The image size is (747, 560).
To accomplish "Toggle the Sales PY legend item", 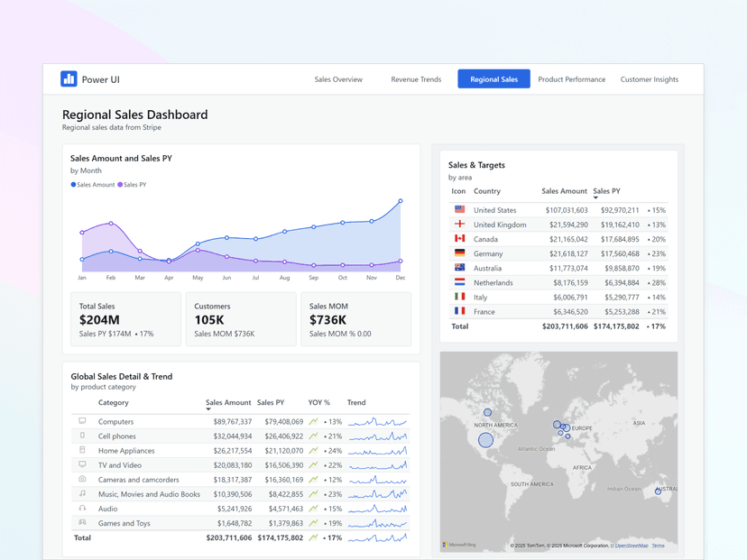I will (x=131, y=184).
